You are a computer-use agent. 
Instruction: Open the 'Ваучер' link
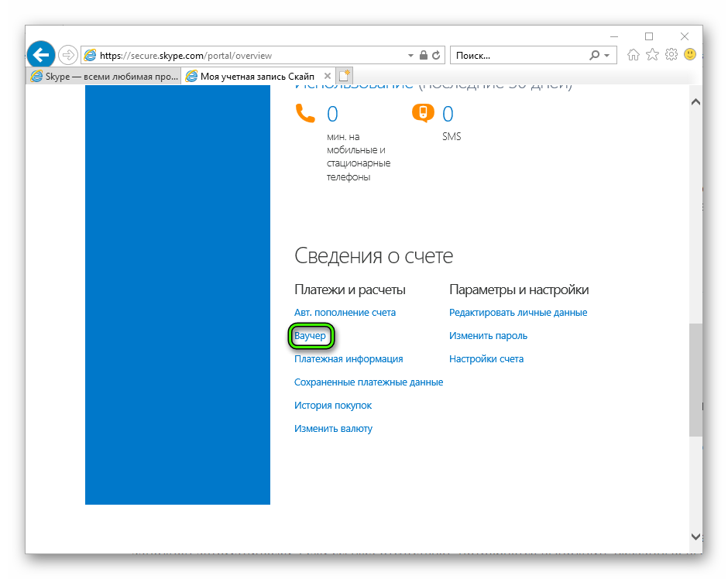(310, 336)
